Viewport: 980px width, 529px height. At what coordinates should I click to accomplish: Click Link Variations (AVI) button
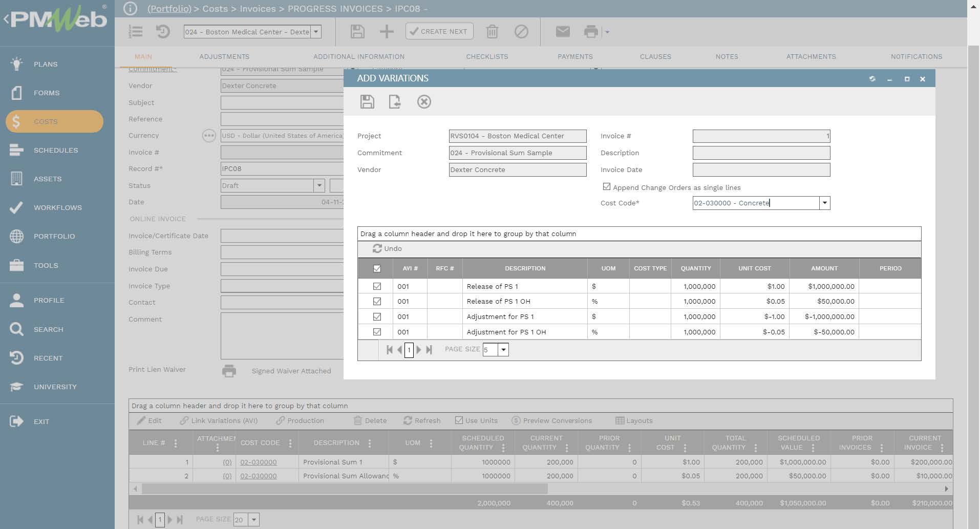pos(219,420)
